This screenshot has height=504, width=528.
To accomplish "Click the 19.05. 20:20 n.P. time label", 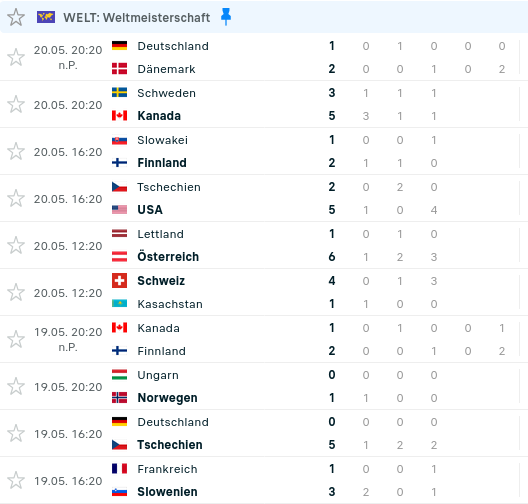I will (68, 339).
